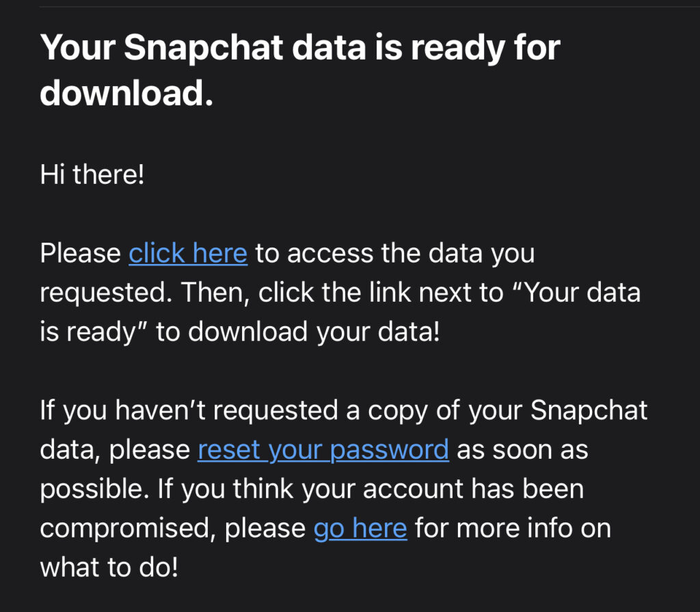Click the word "Please" before click here
This screenshot has height=612, width=700.
81,254
